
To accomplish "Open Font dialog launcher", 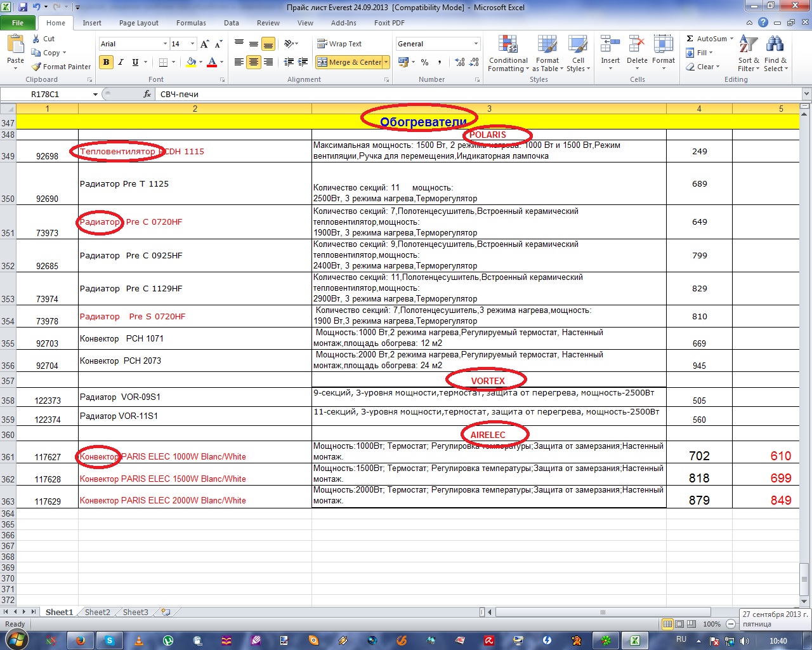I will [x=222, y=80].
